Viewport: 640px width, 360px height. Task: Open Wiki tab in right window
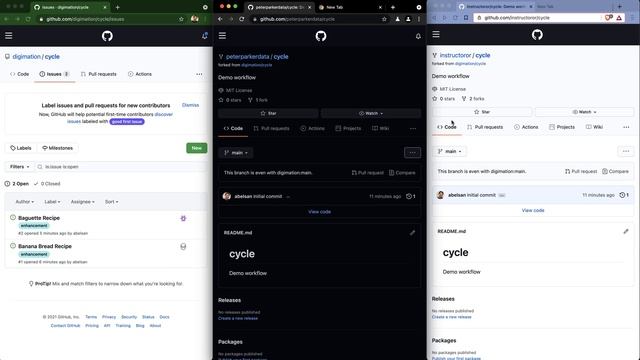pyautogui.click(x=594, y=127)
